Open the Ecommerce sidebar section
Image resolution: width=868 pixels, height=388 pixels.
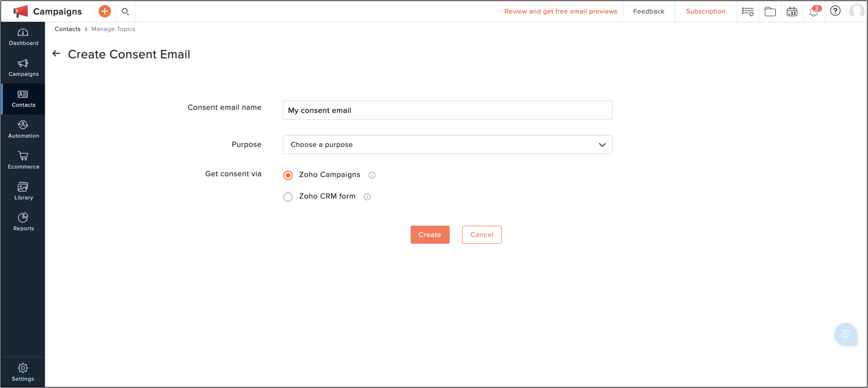tap(23, 161)
